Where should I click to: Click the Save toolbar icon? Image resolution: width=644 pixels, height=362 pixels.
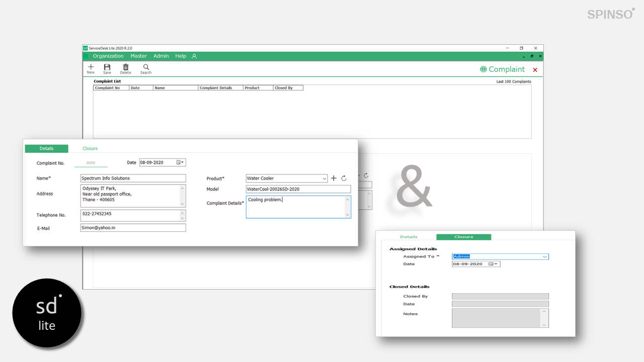click(x=107, y=67)
